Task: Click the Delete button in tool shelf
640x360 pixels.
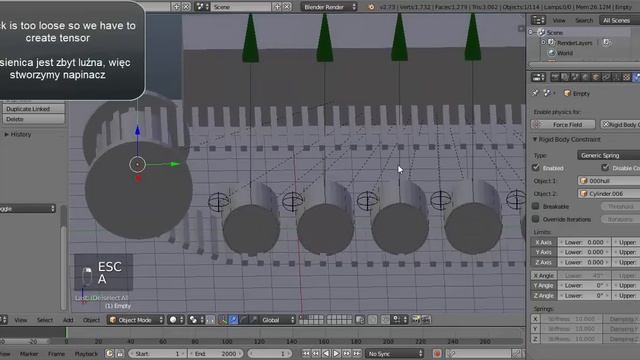Action: click(x=34, y=119)
